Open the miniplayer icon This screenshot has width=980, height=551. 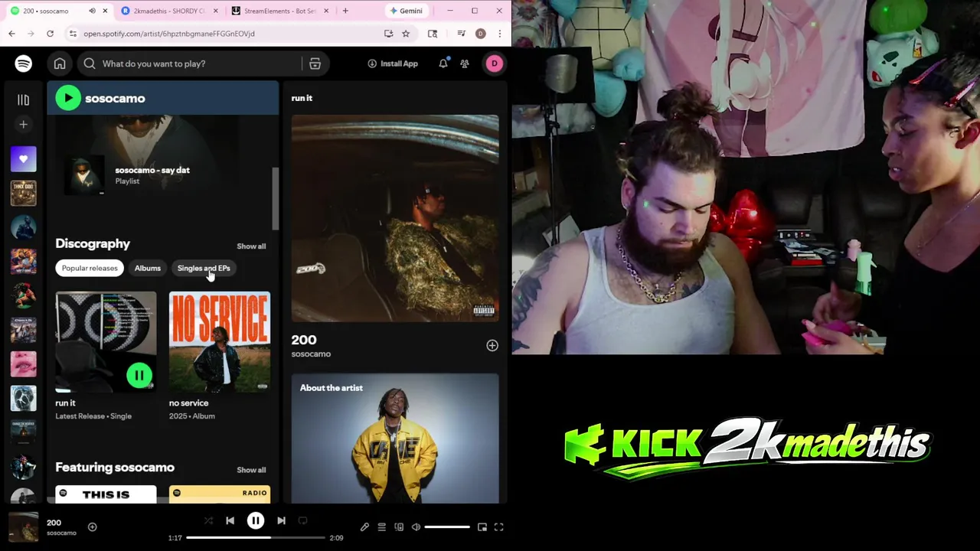[482, 527]
